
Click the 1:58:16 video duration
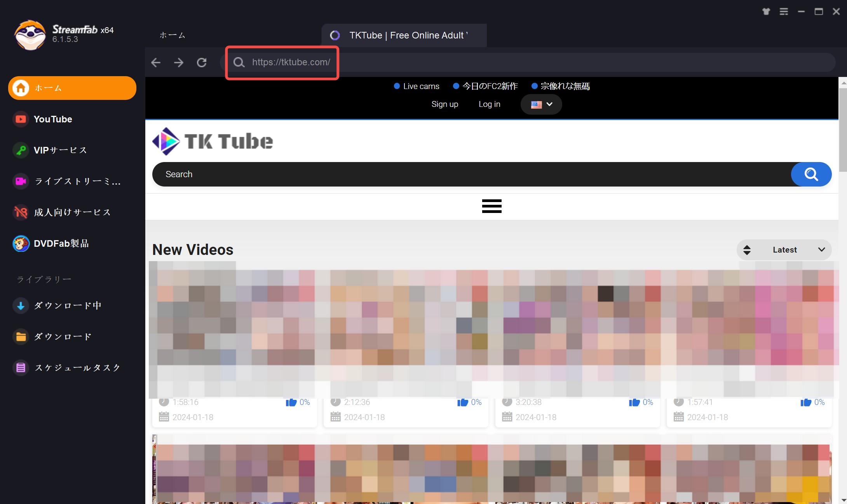click(x=185, y=402)
